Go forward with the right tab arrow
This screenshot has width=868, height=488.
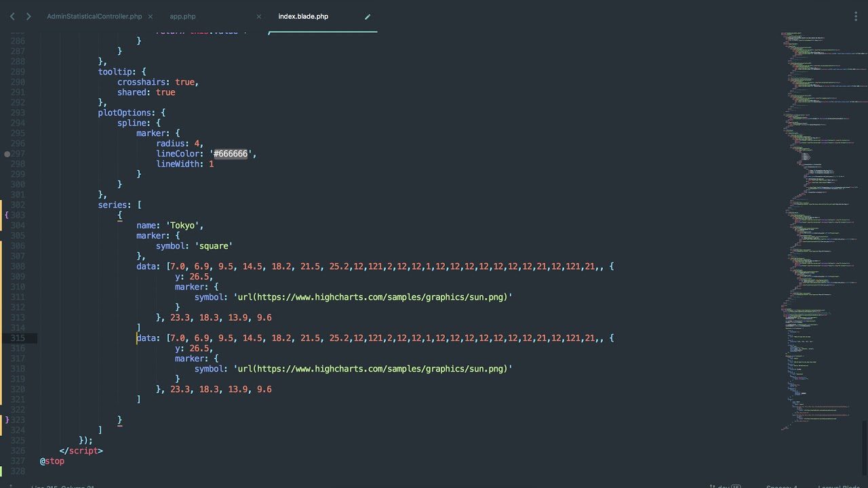click(x=28, y=16)
